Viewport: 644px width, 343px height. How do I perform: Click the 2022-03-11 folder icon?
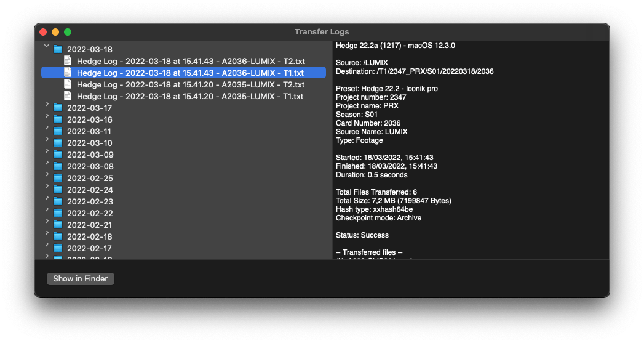[x=58, y=131]
